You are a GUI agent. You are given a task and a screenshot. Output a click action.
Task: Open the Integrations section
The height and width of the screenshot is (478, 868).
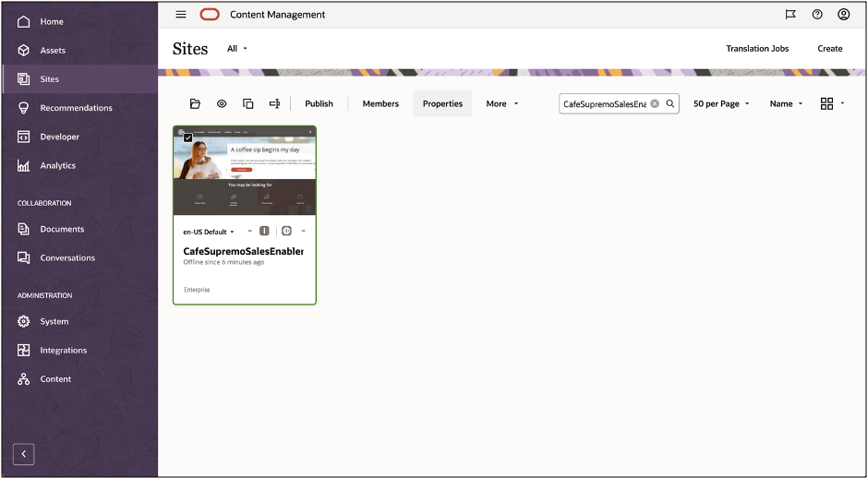79,351
